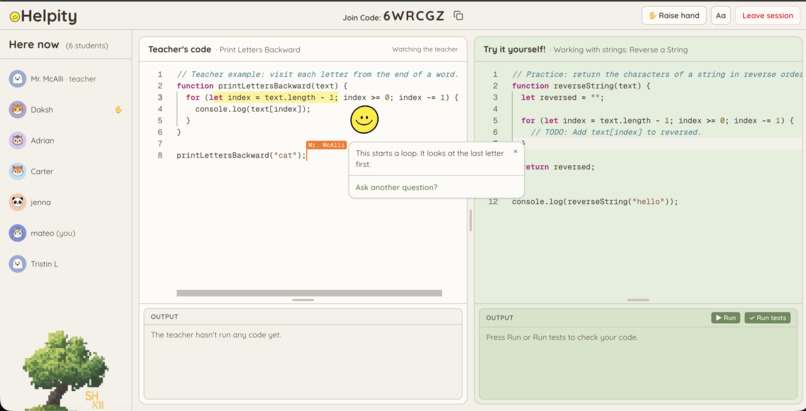The width and height of the screenshot is (806, 411).
Task: Click the Run tests button
Action: [767, 317]
